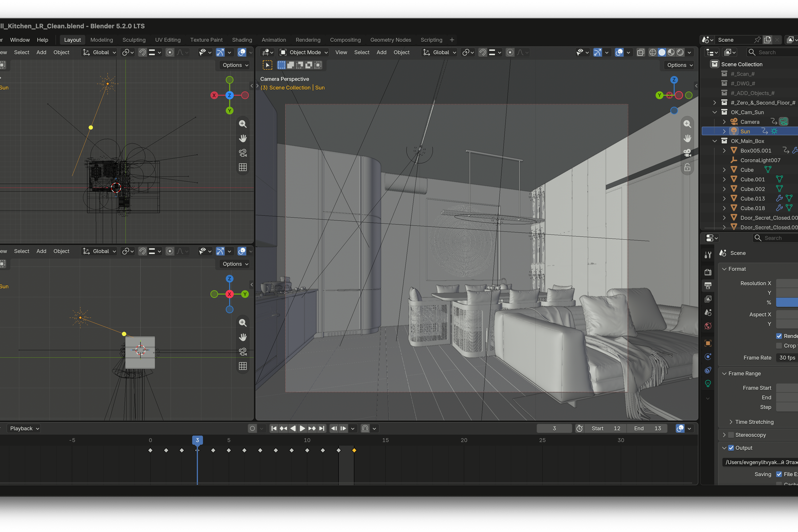Toggle overlays in the camera viewport header
798x532 pixels.
coord(619,52)
